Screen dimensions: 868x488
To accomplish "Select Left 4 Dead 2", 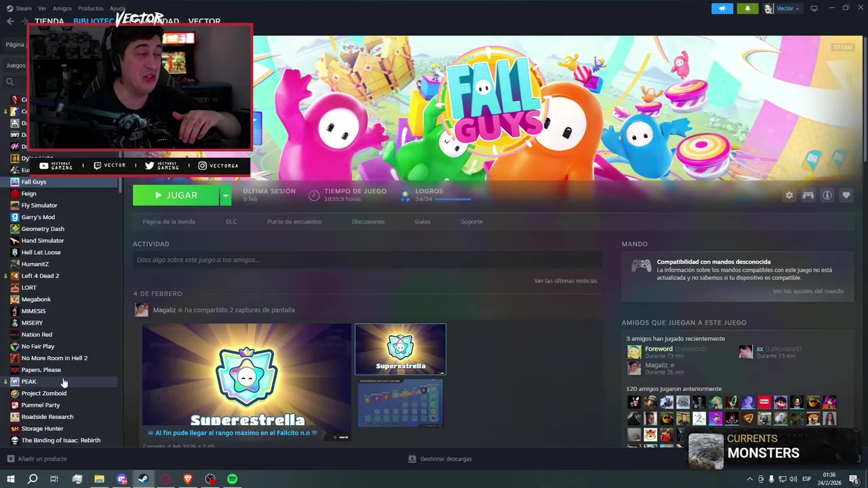I will pyautogui.click(x=40, y=276).
